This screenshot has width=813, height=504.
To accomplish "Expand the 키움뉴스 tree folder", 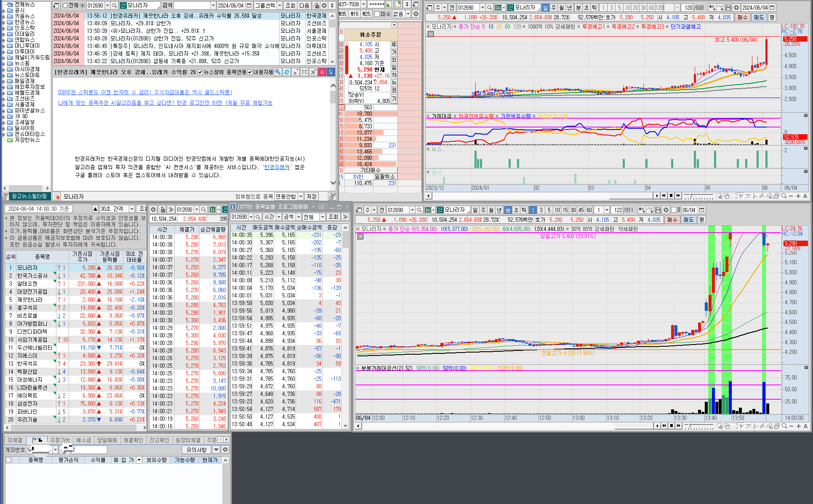I will pyautogui.click(x=4, y=16).
